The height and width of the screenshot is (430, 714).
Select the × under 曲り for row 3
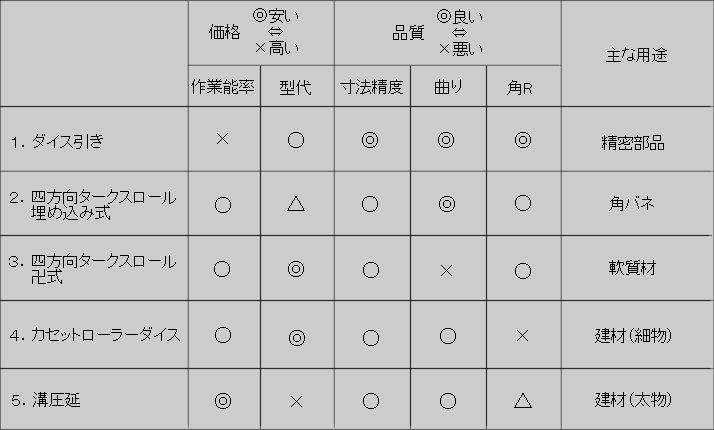[x=447, y=270]
